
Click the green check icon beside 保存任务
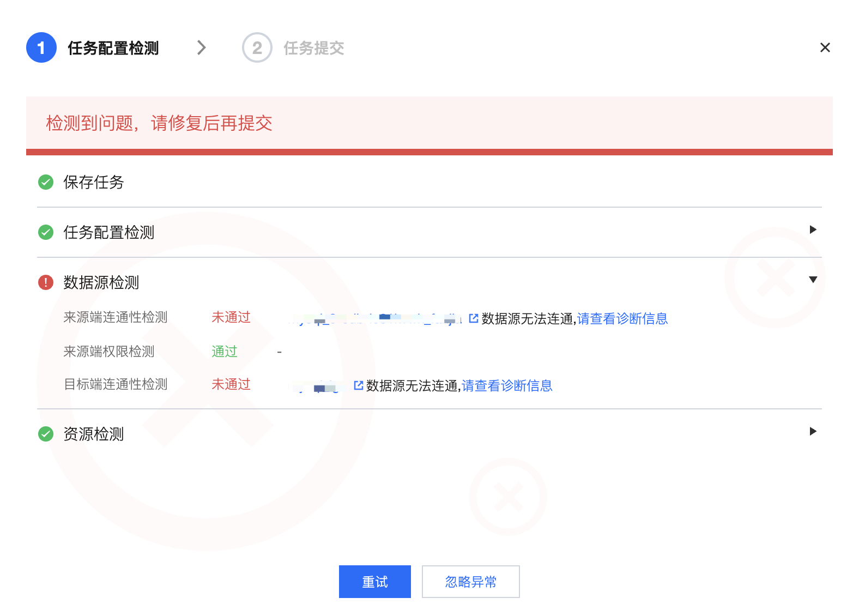click(46, 182)
